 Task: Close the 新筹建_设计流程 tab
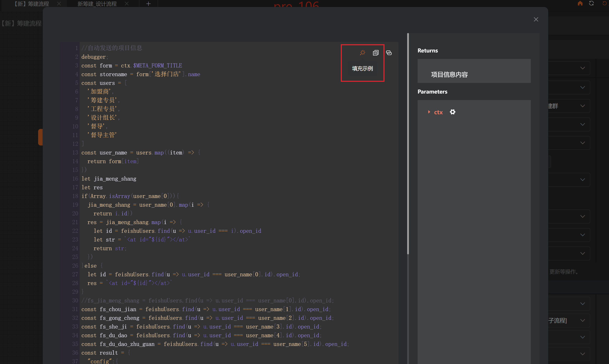[127, 4]
